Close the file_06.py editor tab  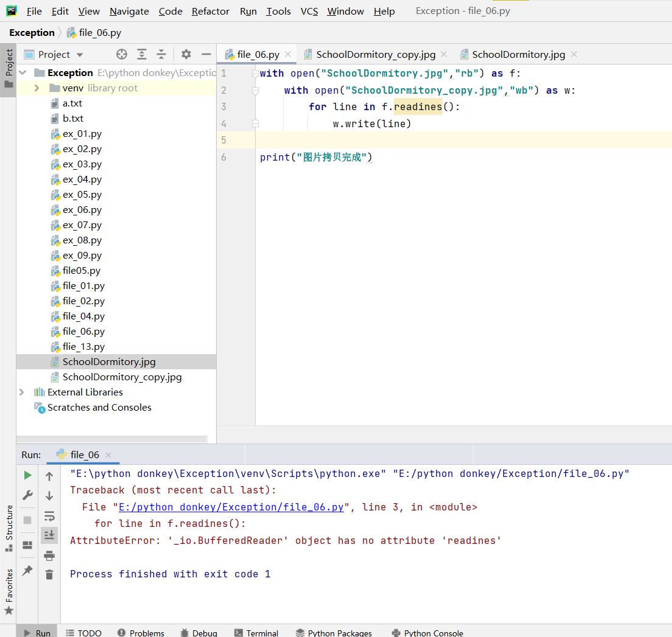[288, 54]
